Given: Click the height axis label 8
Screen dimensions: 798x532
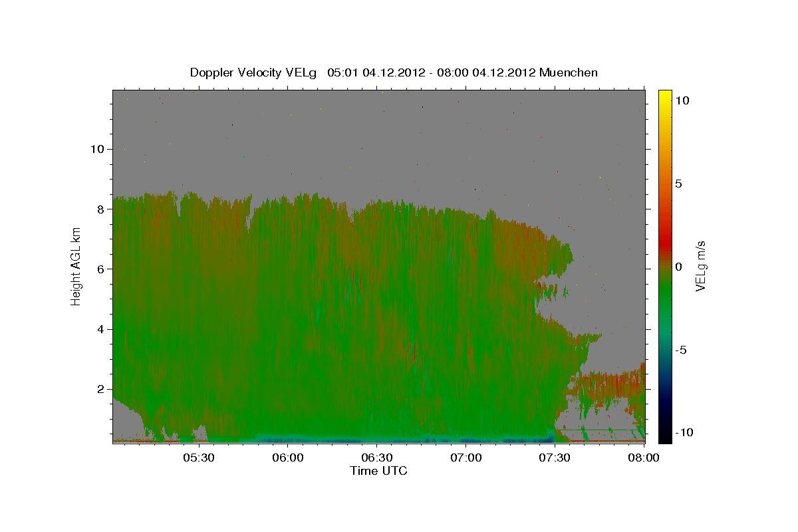Looking at the screenshot, I should point(100,209).
